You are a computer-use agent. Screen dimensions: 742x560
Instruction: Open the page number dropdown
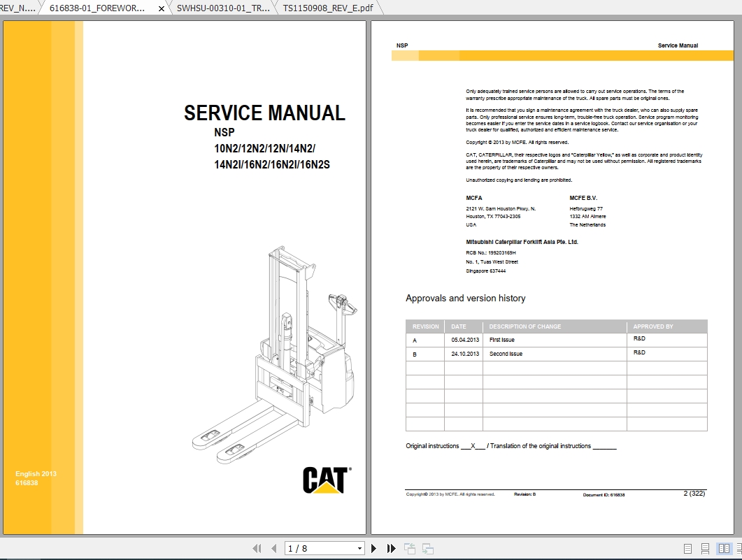point(359,548)
